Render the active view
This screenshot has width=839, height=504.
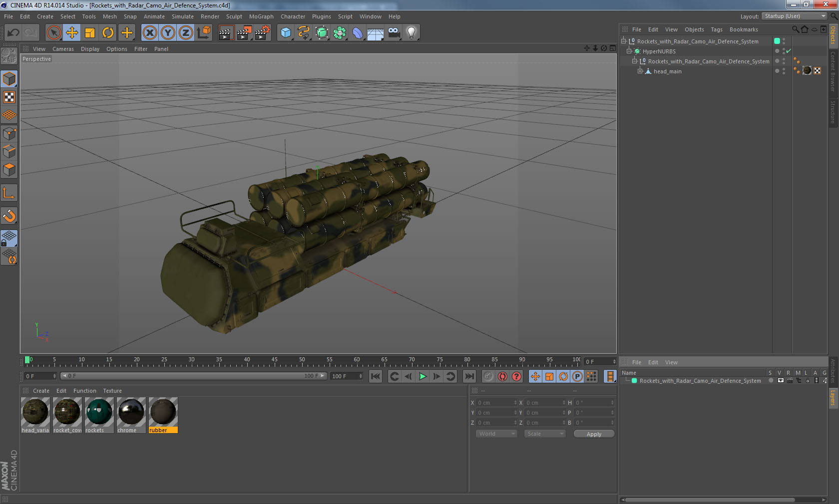click(x=226, y=33)
